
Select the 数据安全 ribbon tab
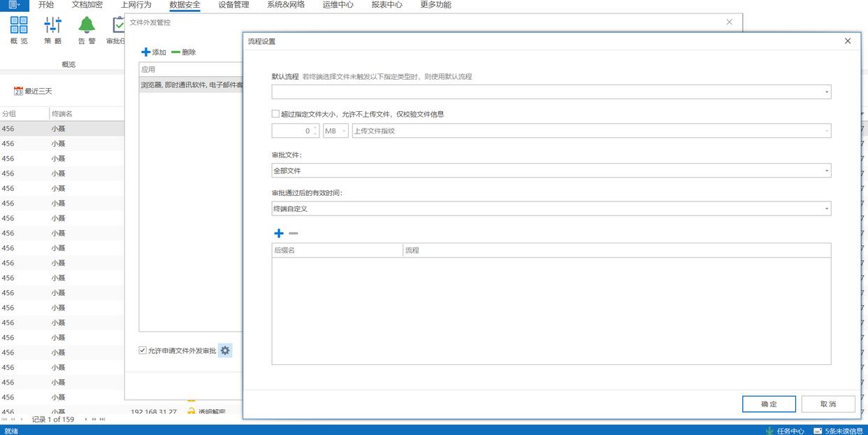pyautogui.click(x=185, y=5)
